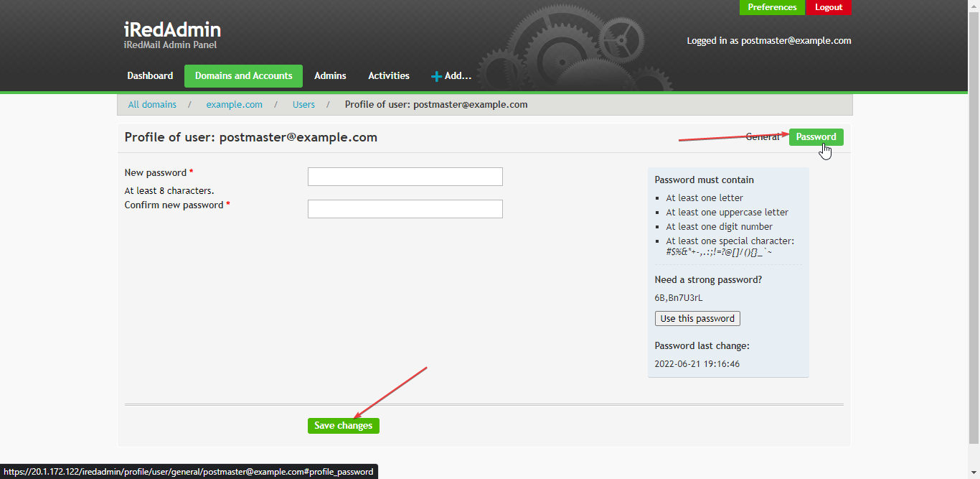Open the Activities menu
The image size is (980, 479).
389,75
